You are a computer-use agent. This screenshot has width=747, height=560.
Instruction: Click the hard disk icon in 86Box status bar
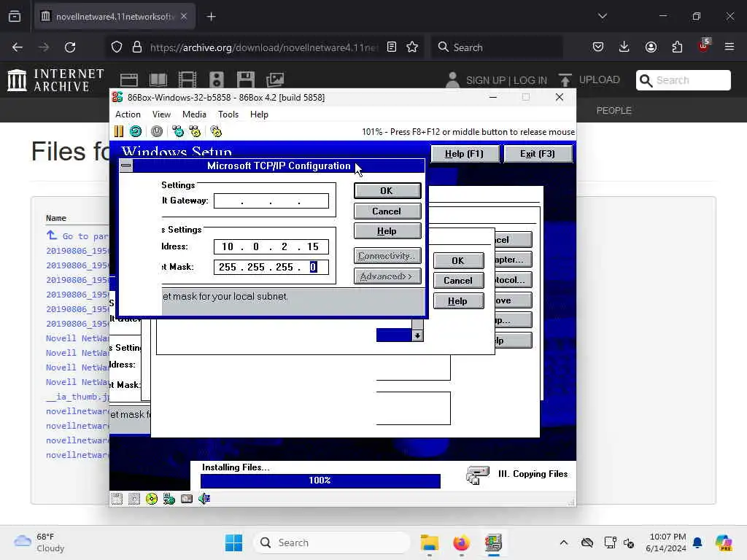[x=187, y=499]
